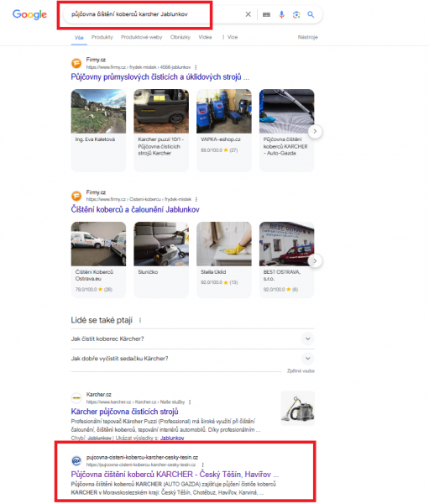The height and width of the screenshot is (504, 429).
Task: Start voice search with microphone icon
Action: pyautogui.click(x=281, y=14)
